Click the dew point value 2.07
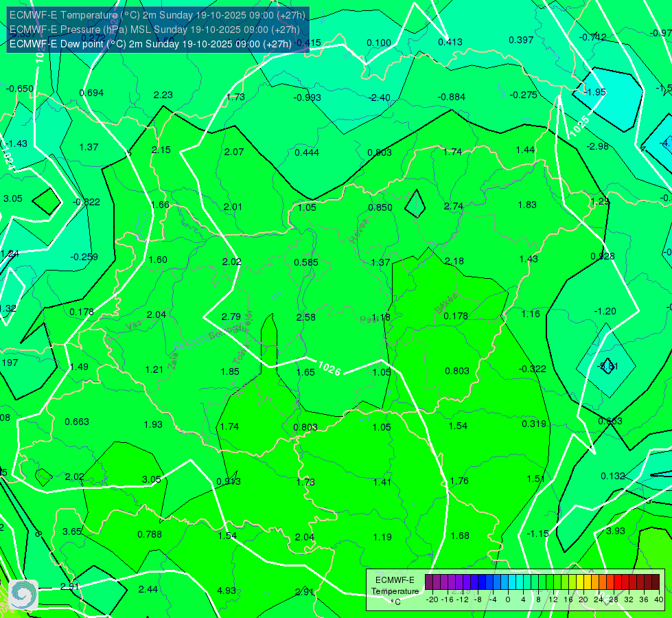 click(233, 152)
